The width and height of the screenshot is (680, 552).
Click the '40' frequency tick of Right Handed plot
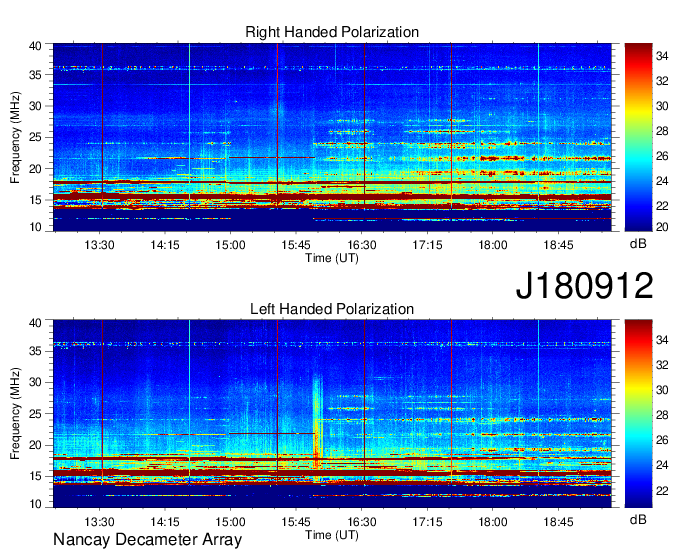coord(35,46)
